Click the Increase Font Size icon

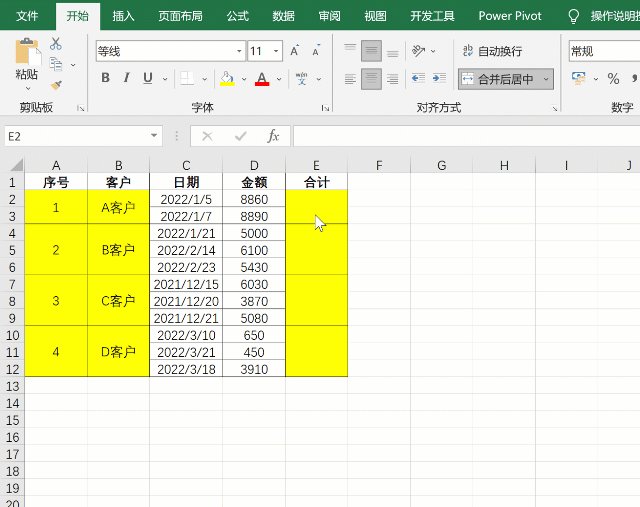[x=295, y=51]
